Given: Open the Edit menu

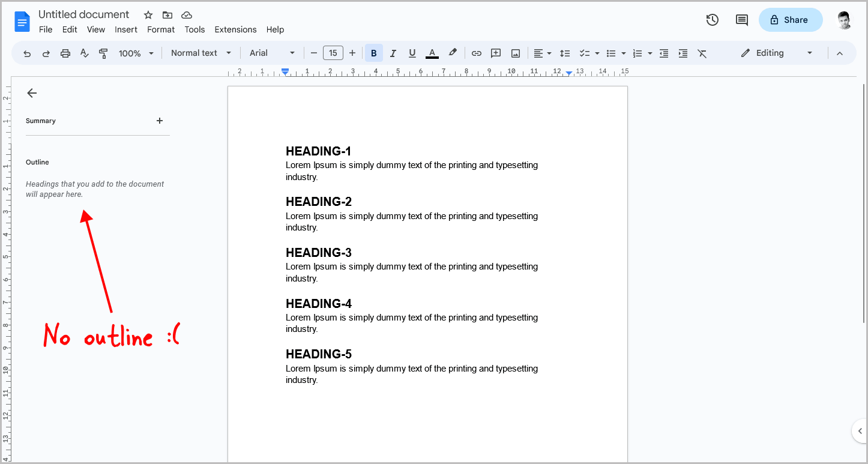Looking at the screenshot, I should [70, 29].
